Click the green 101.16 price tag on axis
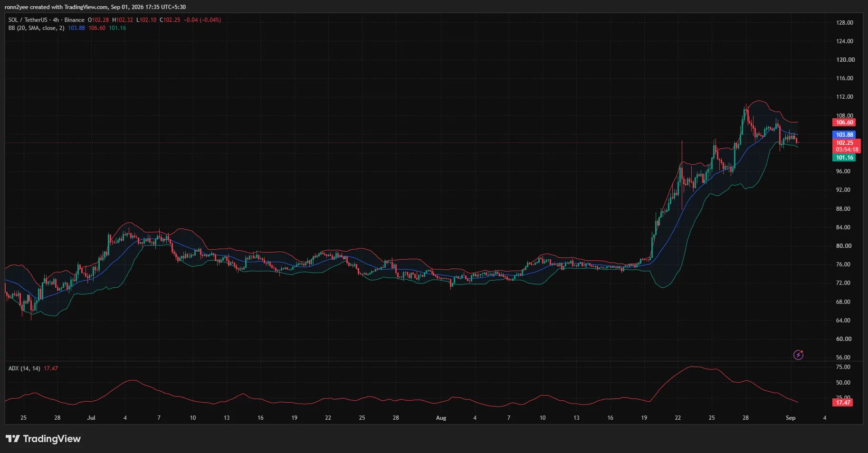This screenshot has height=453, width=868. [x=844, y=158]
